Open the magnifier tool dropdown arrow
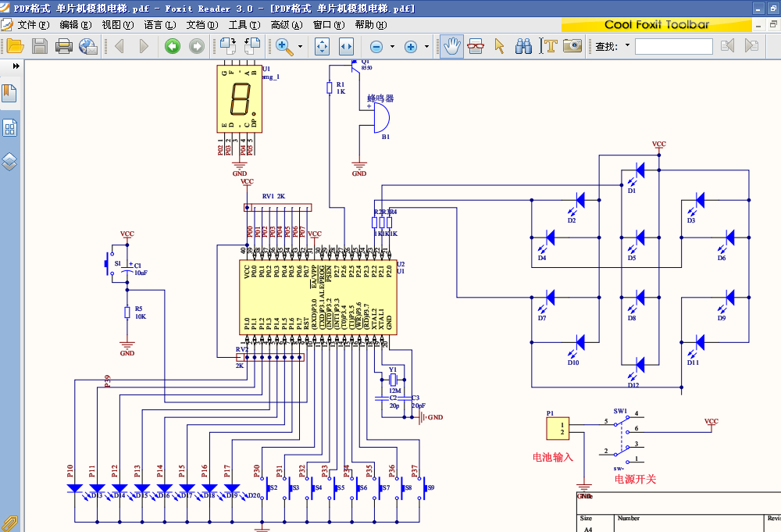The width and height of the screenshot is (781, 532). (300, 46)
